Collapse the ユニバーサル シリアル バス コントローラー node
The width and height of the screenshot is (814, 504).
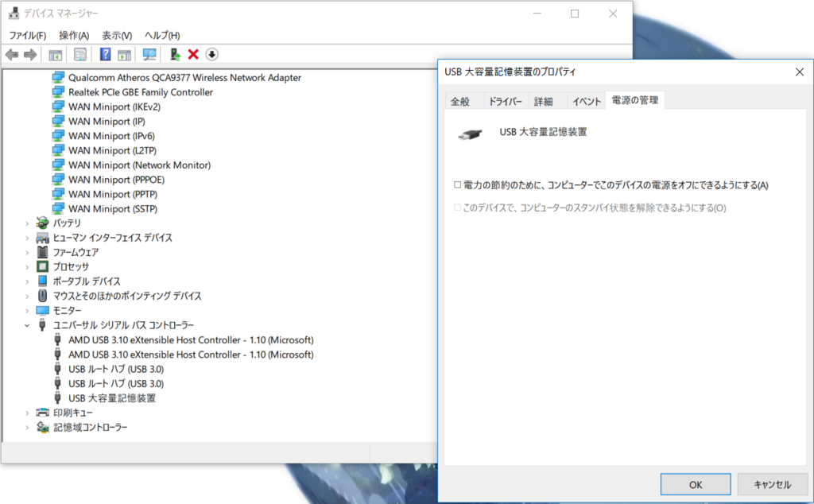(27, 325)
